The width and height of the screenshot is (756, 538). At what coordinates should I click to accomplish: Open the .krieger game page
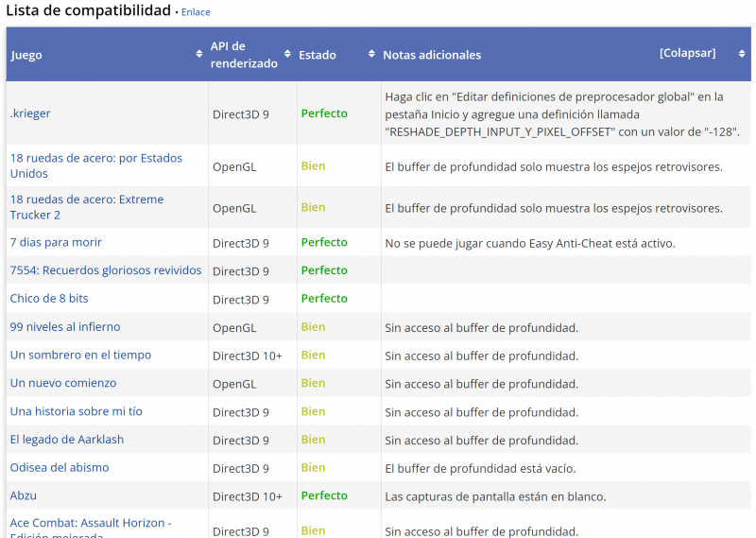click(x=30, y=113)
